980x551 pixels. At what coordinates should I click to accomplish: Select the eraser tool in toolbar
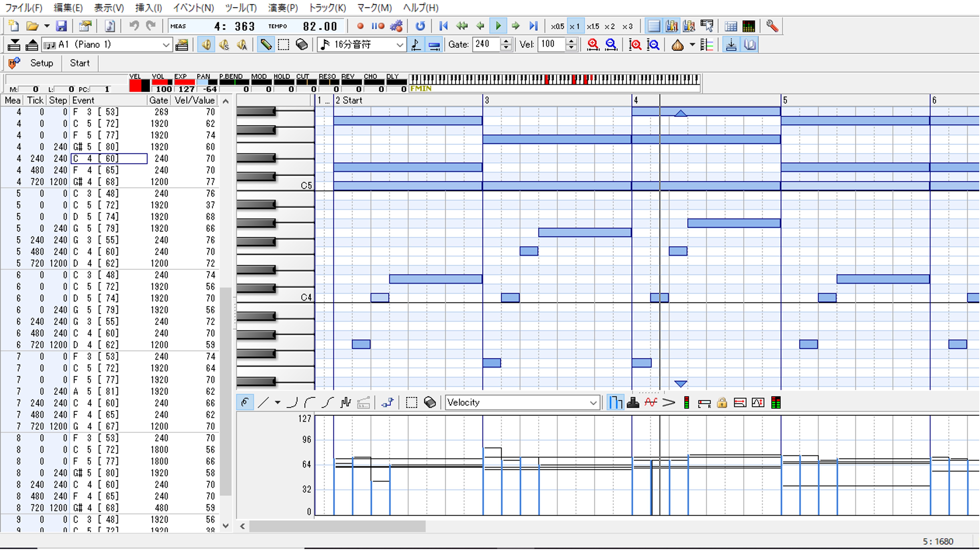click(302, 45)
